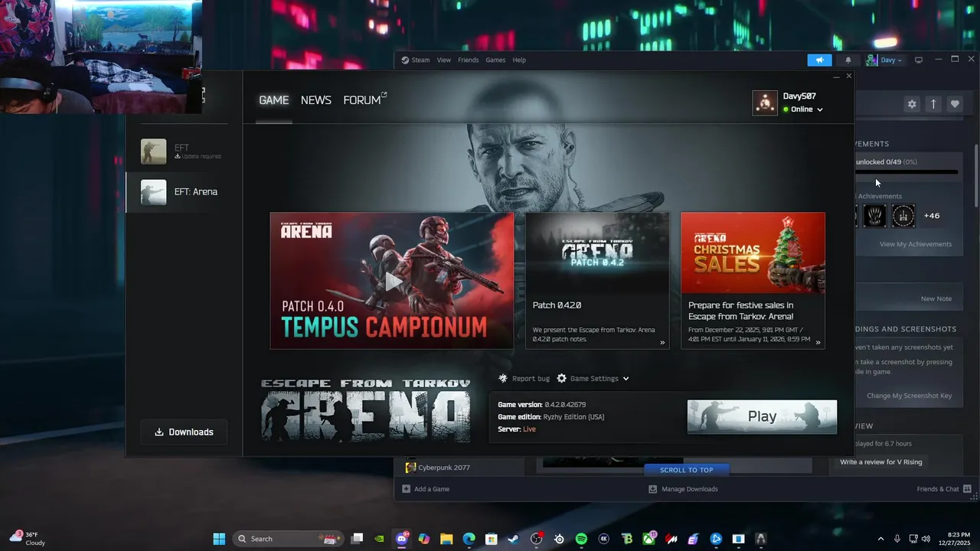Expand Patch 0.4.2.0 card arrow
The image size is (980, 551).
tap(662, 342)
